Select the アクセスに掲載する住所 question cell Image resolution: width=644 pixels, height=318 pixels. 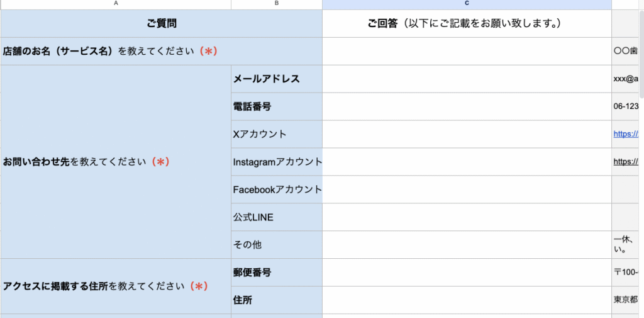pos(116,287)
